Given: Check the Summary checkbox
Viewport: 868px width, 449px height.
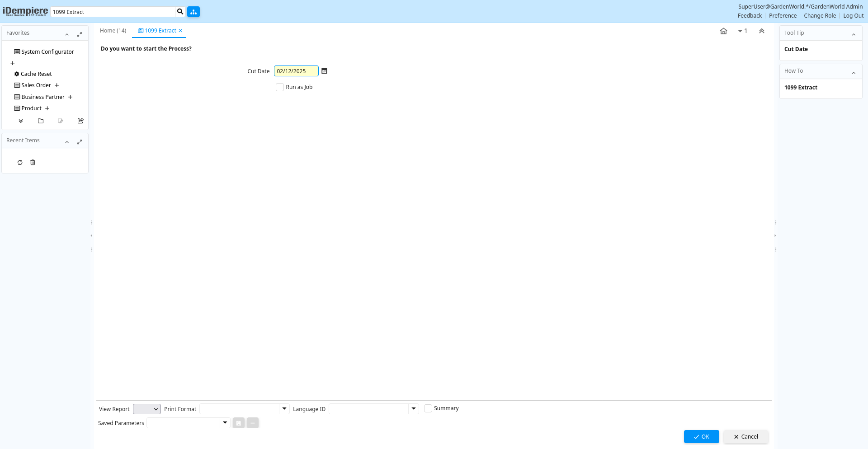Looking at the screenshot, I should (x=428, y=408).
